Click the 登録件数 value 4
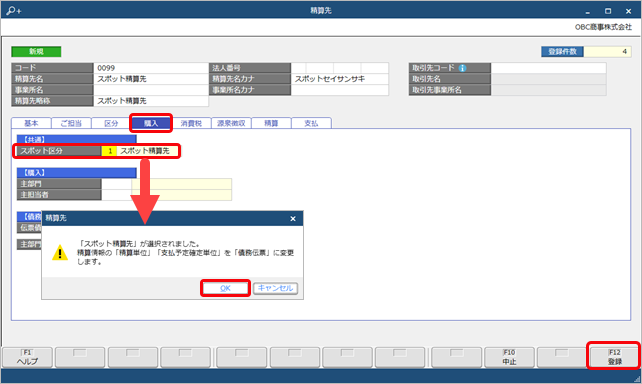The width and height of the screenshot is (642, 384). click(x=608, y=52)
